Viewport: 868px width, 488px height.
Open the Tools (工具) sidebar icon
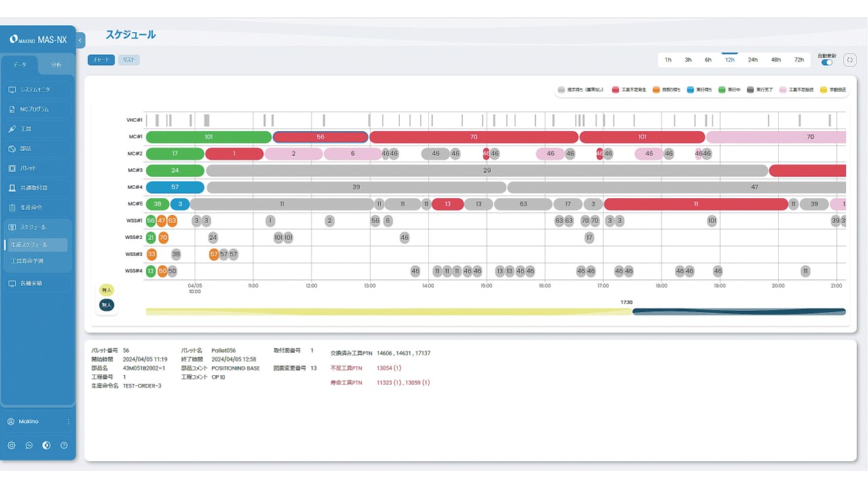[12, 129]
